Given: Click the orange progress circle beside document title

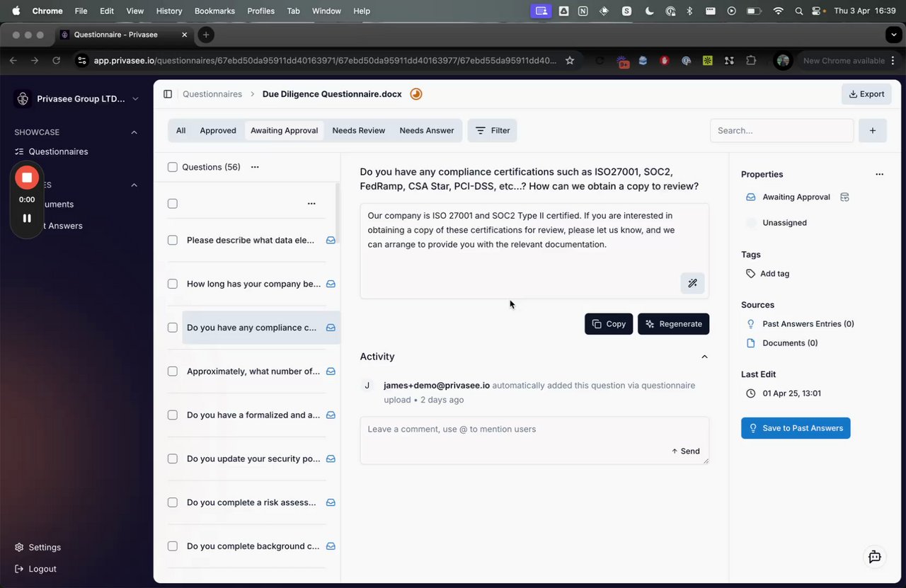Looking at the screenshot, I should [x=416, y=94].
